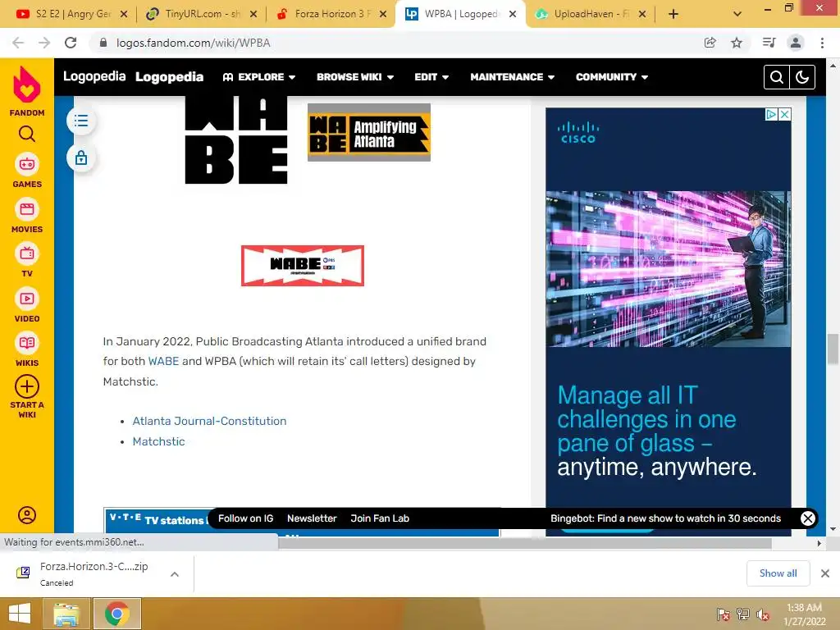Click the WABE link in paragraph

click(x=163, y=361)
